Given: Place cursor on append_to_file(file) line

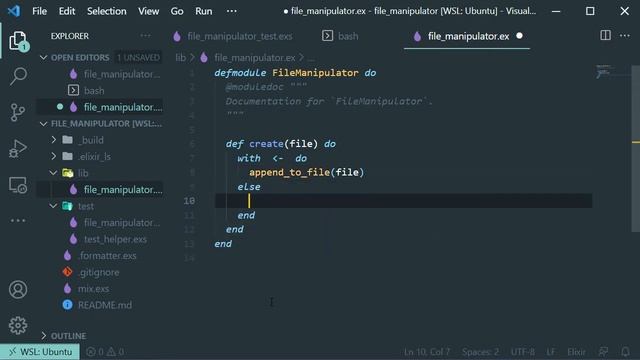Looking at the screenshot, I should click(x=306, y=172).
